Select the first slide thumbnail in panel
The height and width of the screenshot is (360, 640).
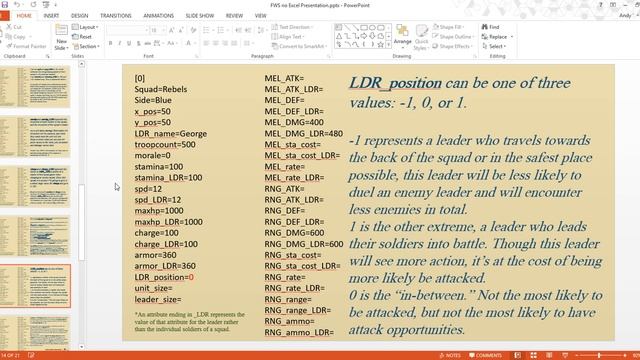[x=35, y=87]
